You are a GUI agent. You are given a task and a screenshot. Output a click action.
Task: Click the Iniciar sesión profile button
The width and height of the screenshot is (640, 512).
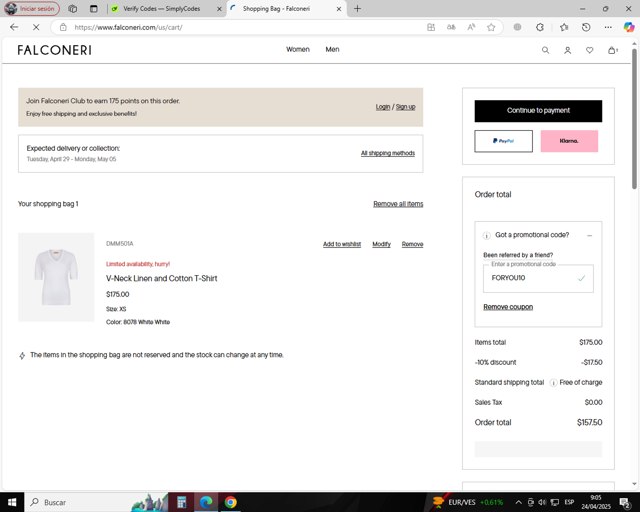[x=31, y=9]
